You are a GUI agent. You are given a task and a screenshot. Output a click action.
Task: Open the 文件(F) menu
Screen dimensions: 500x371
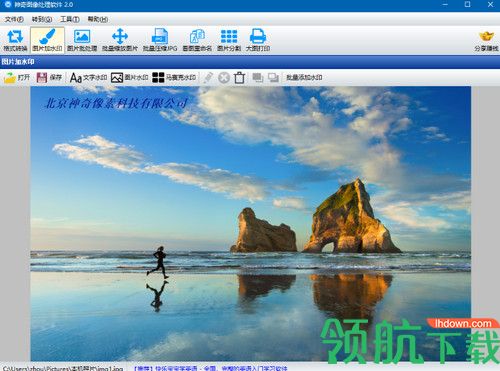click(14, 19)
